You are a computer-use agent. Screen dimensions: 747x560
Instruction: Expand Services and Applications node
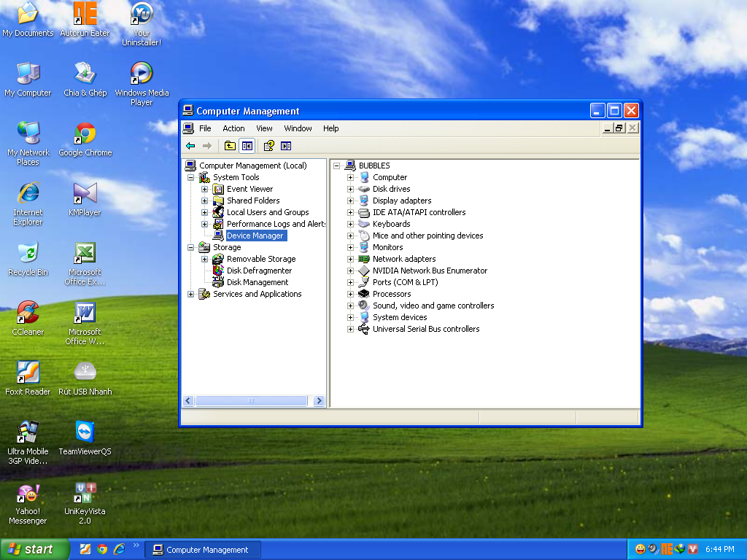(190, 294)
